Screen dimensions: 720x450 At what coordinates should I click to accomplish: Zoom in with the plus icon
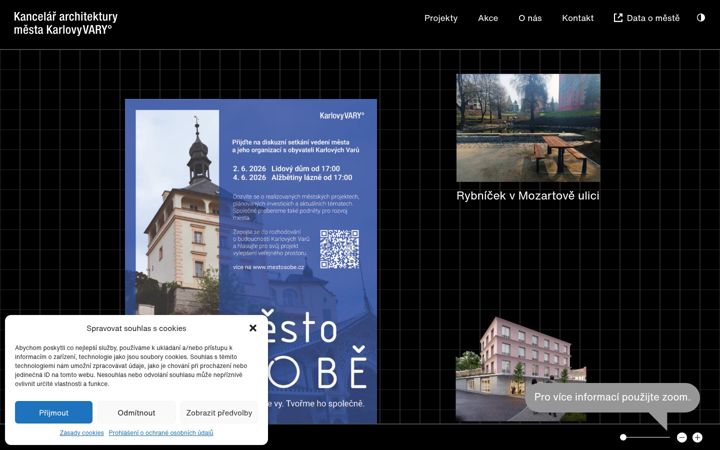(x=697, y=437)
